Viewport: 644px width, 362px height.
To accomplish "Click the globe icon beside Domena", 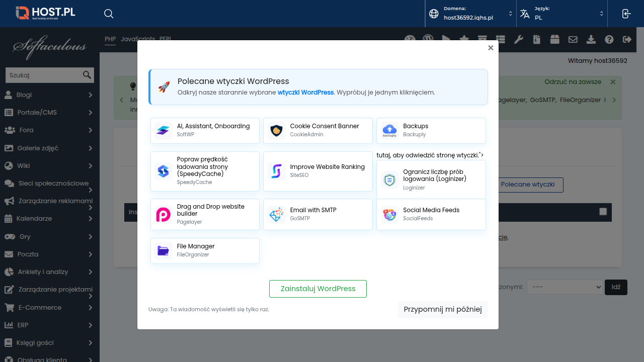I will (x=434, y=14).
